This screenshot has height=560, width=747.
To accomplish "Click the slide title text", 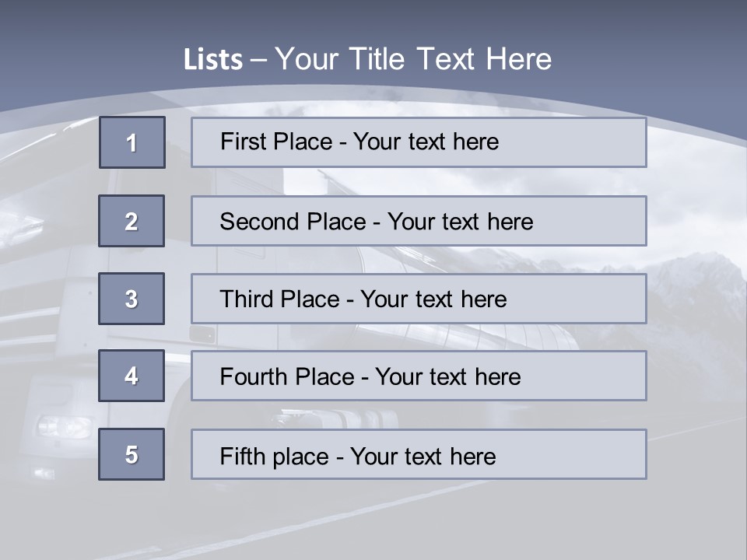I will click(367, 59).
